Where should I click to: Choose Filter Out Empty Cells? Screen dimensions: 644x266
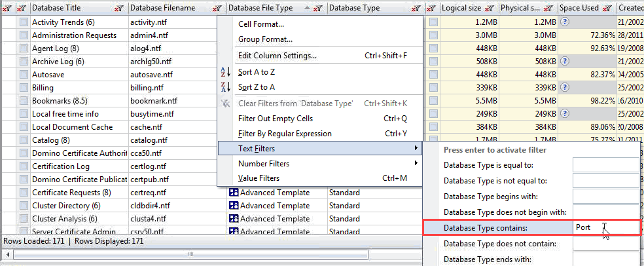click(x=276, y=119)
